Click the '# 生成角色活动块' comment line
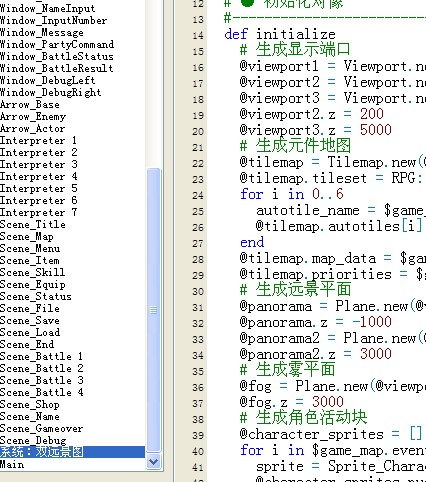426x482 pixels. (303, 417)
